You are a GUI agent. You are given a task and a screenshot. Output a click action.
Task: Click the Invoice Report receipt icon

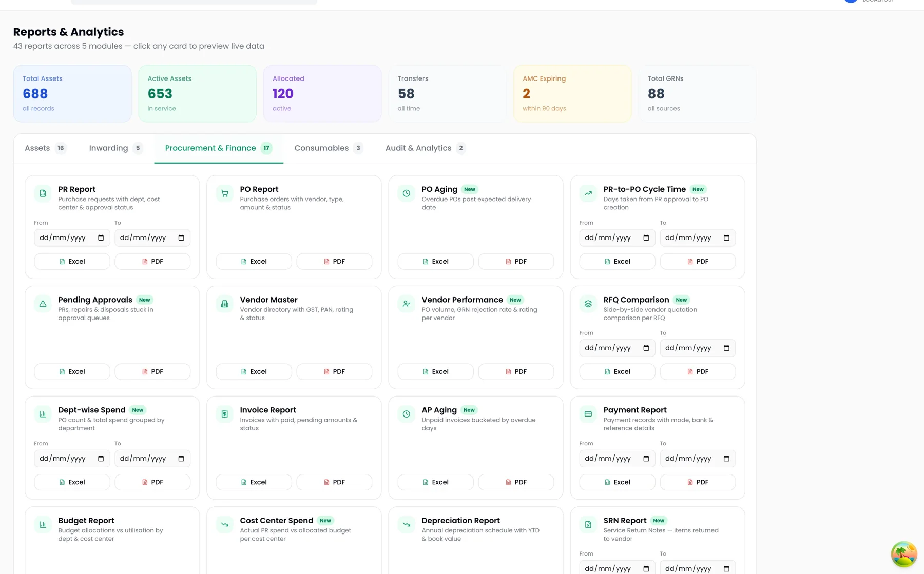click(224, 414)
